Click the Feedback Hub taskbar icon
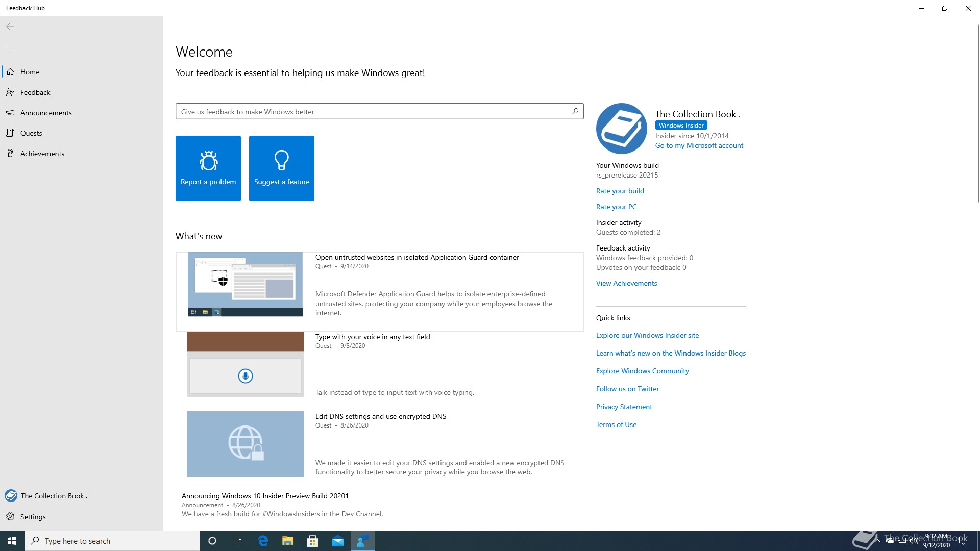980x551 pixels. pos(363,541)
